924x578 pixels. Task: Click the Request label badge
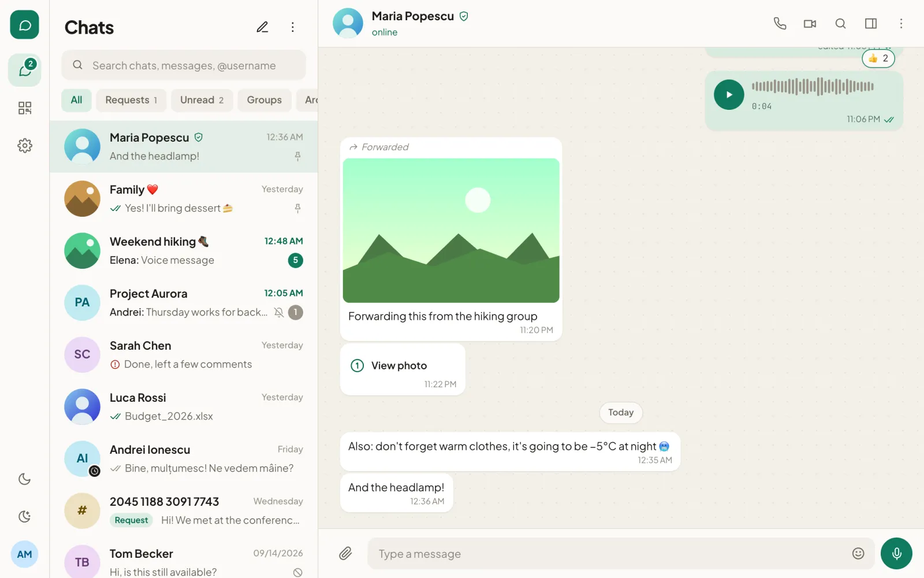coord(131,520)
